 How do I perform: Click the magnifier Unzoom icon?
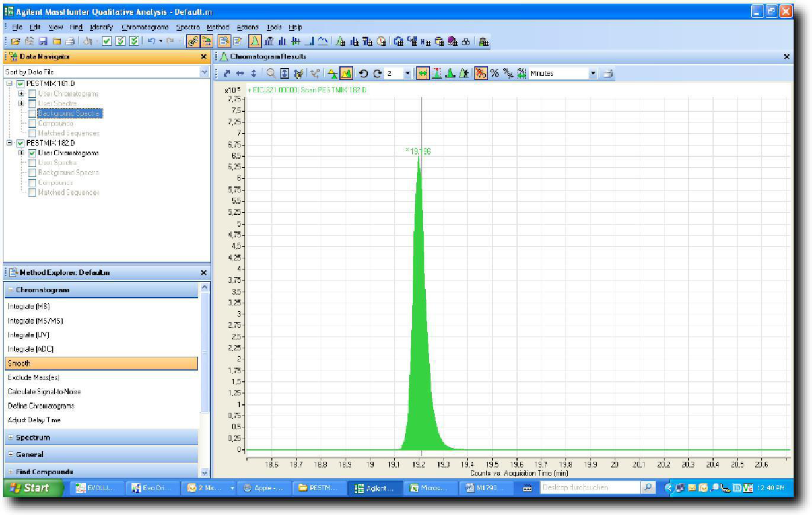(x=271, y=73)
